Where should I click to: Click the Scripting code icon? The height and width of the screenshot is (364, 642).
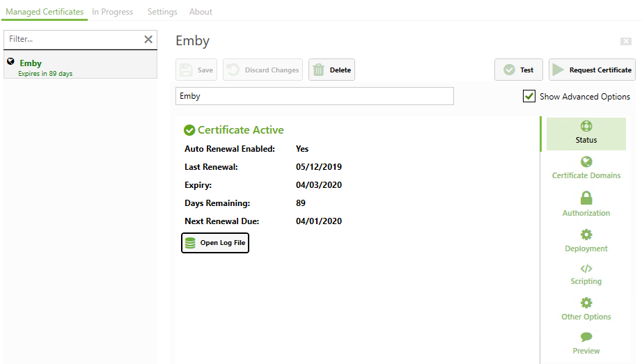point(586,269)
